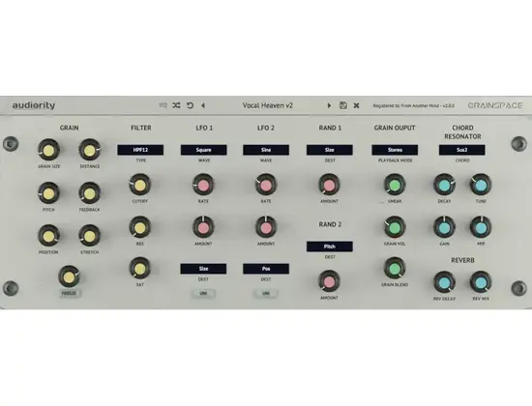Image resolution: width=532 pixels, height=406 pixels.
Task: Delete preset using the X icon
Action: (356, 105)
